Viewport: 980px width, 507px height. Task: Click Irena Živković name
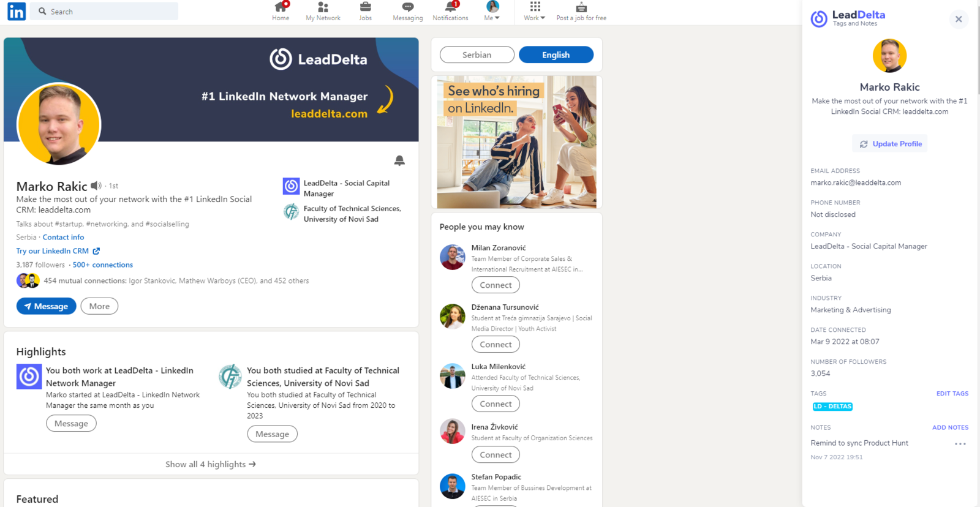coord(494,427)
